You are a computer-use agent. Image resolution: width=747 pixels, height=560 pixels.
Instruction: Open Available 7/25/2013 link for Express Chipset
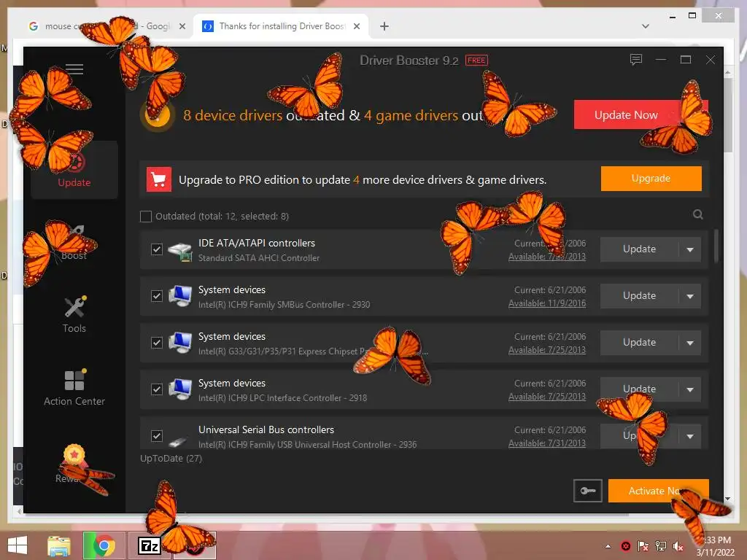(x=547, y=350)
